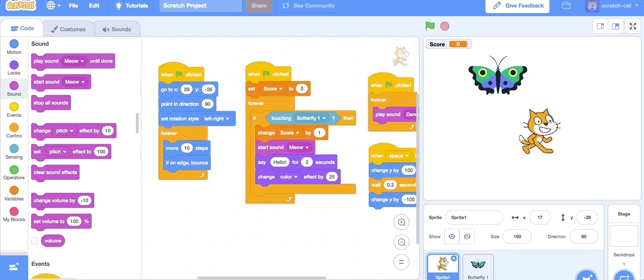
Task: Click the Share button
Action: coord(259,6)
